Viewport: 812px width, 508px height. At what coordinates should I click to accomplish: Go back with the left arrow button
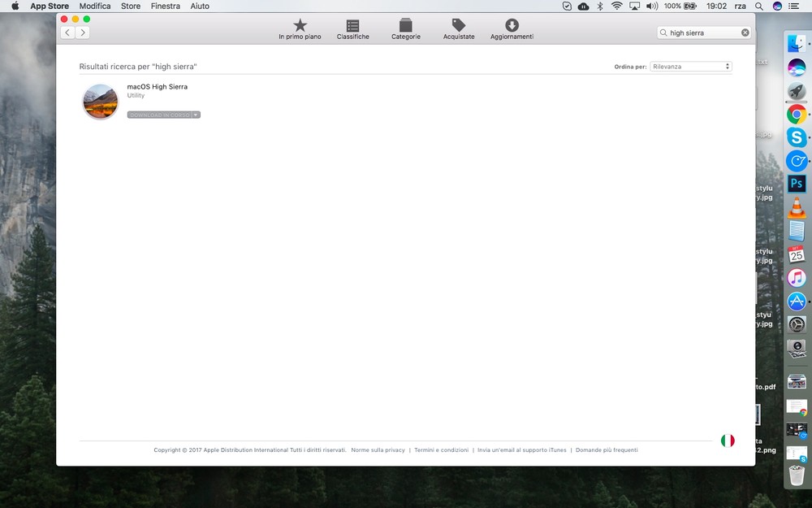pyautogui.click(x=68, y=33)
